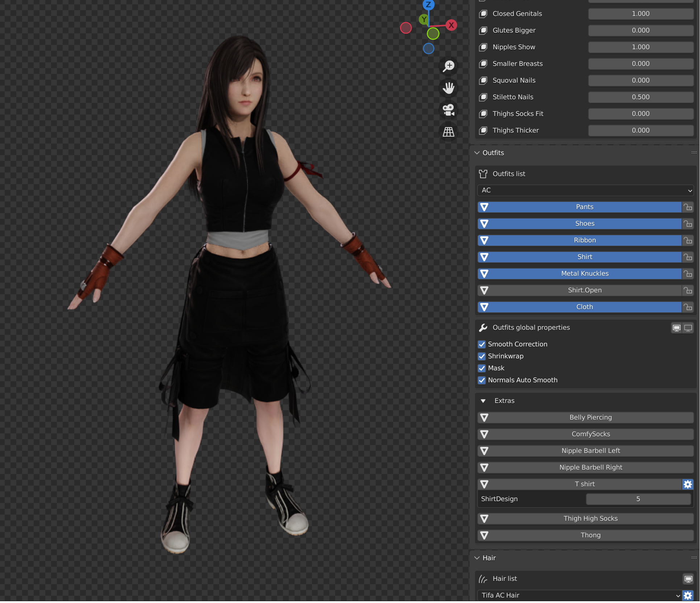Toggle the Mask checkbox
Screen dimensions: 700x603
click(x=482, y=368)
